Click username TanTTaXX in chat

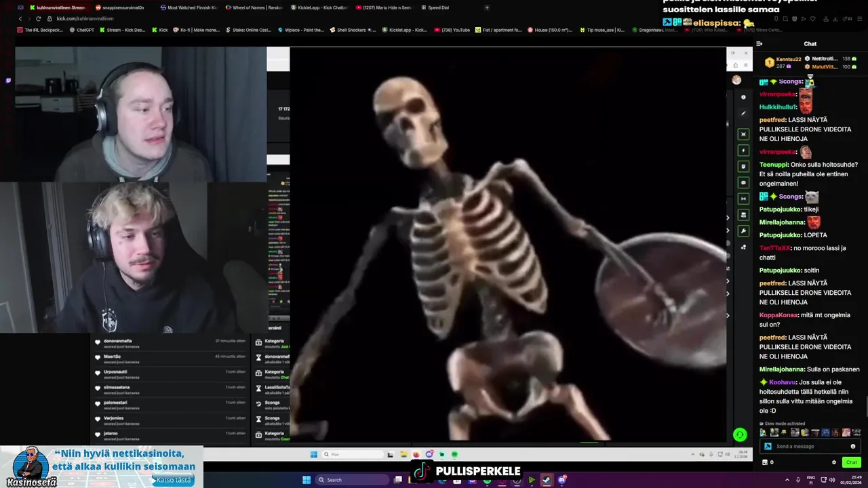pyautogui.click(x=775, y=248)
